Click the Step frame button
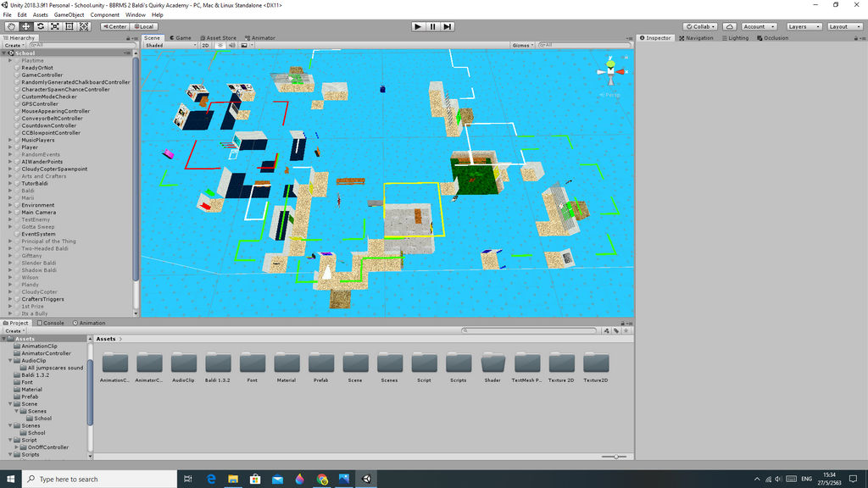This screenshot has height=488, width=868. [448, 26]
